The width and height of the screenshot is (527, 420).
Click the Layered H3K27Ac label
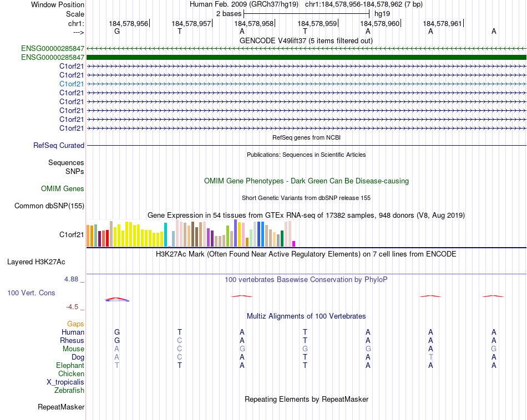coord(36,262)
